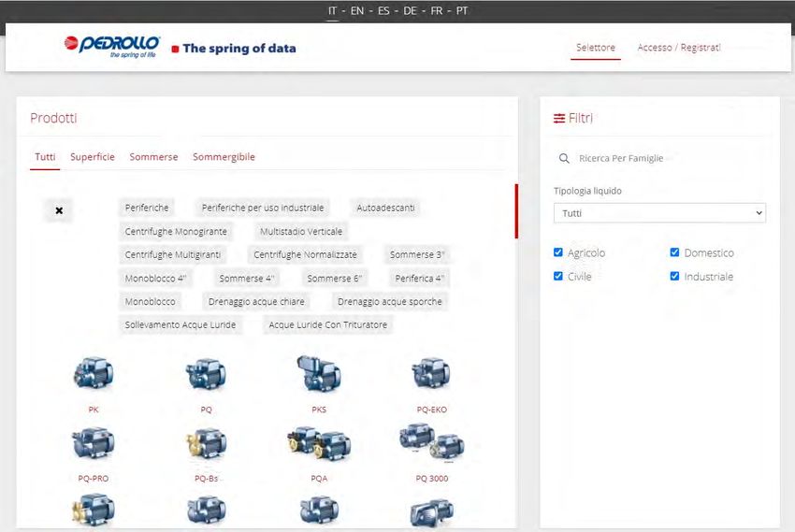Click Accesso / Registrati link
795x532 pixels.
[x=679, y=48]
